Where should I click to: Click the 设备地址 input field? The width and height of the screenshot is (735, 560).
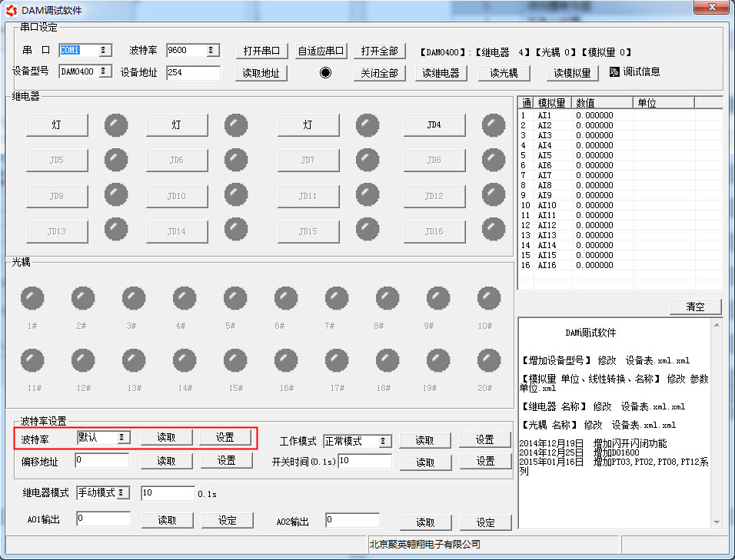(x=193, y=73)
